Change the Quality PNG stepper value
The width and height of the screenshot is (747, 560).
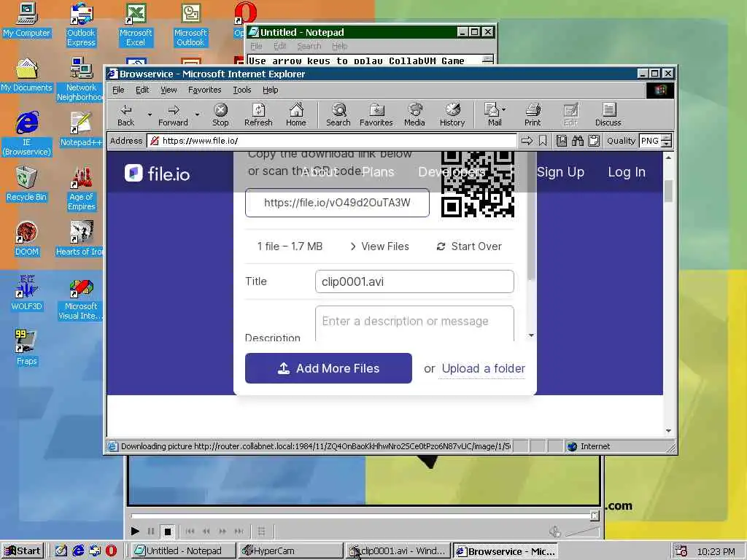click(x=667, y=141)
